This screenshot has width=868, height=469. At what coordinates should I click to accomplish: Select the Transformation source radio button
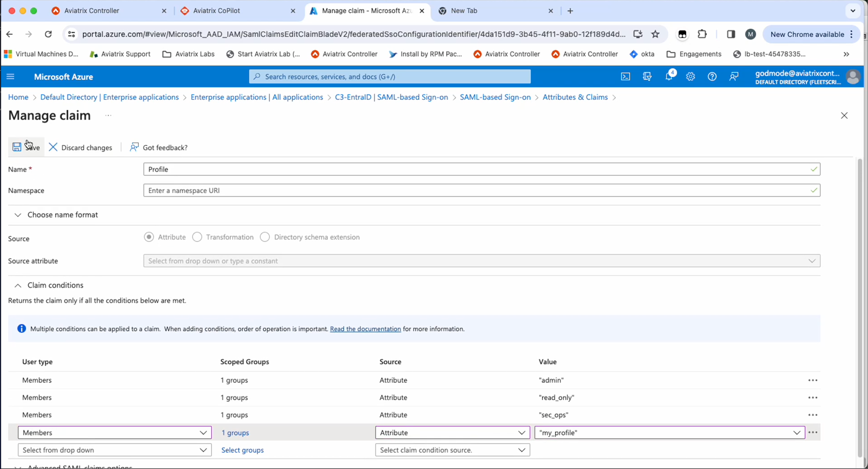197,237
